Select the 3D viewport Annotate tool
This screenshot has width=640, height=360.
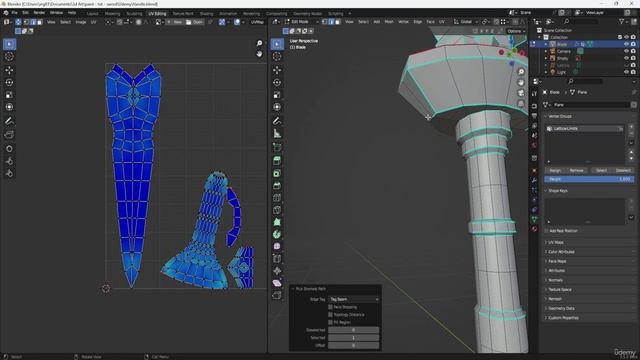pyautogui.click(x=277, y=121)
